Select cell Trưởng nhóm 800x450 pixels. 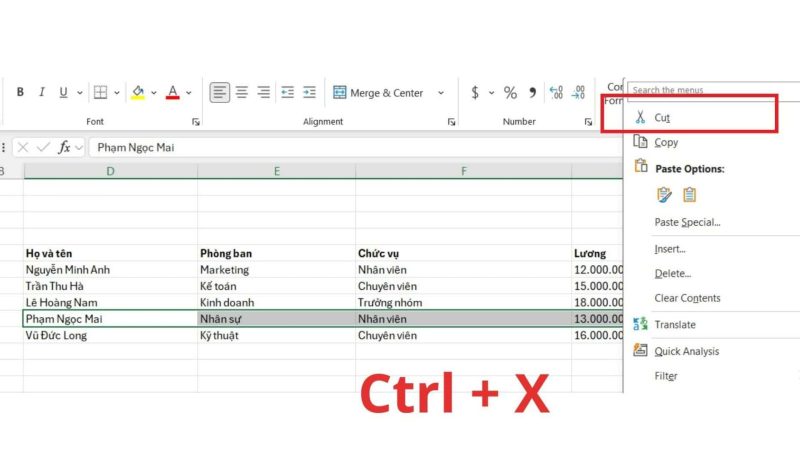[x=464, y=302]
